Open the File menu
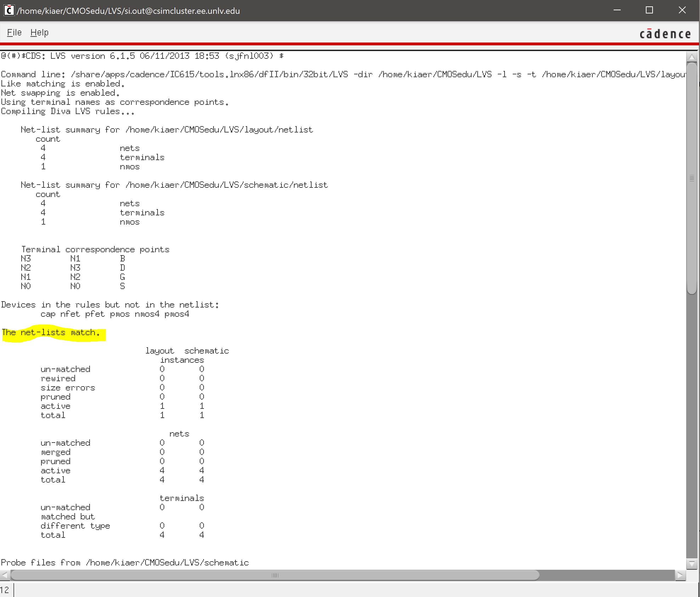The height and width of the screenshot is (597, 700). tap(14, 33)
